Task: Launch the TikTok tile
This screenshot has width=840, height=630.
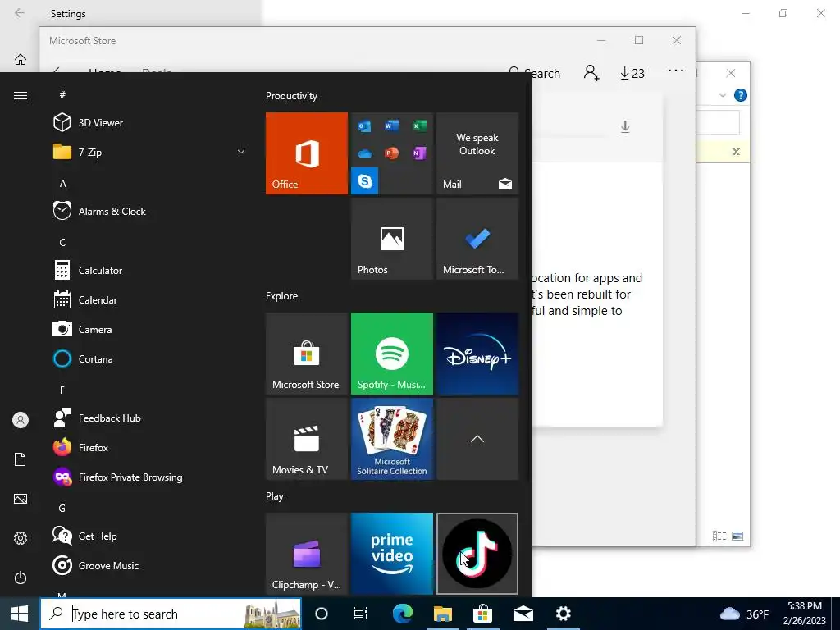Action: pyautogui.click(x=477, y=554)
